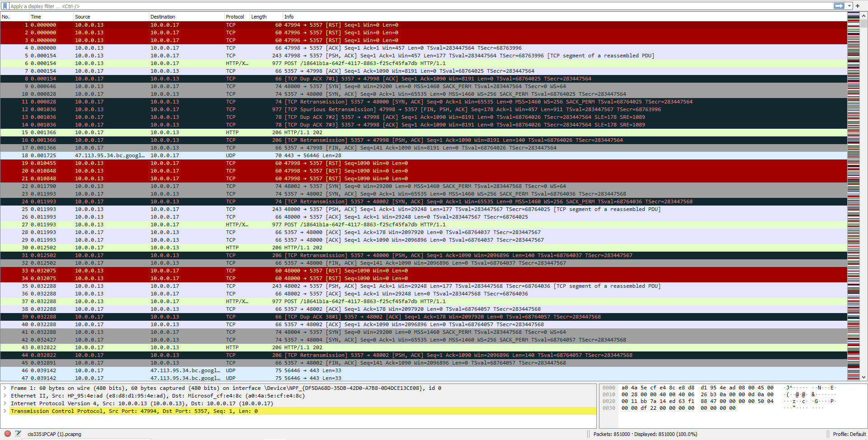
Task: Open the recent display filters dropdown
Action: [x=848, y=6]
